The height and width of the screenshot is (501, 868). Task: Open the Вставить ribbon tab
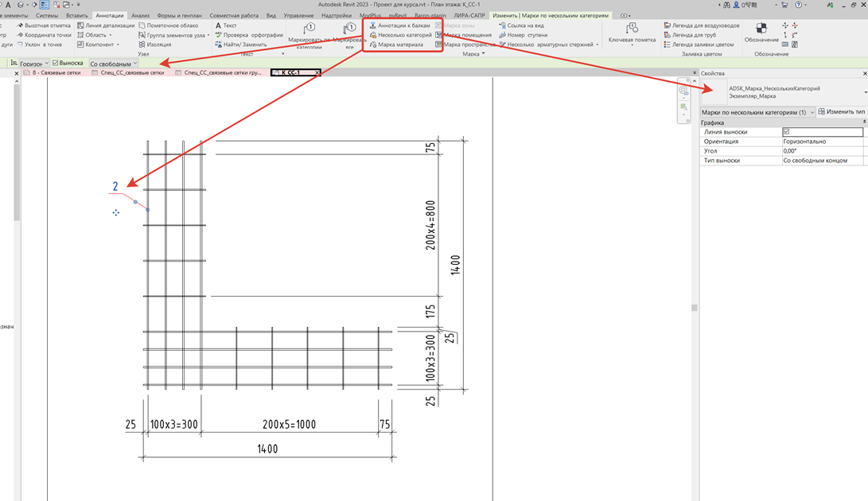[77, 15]
